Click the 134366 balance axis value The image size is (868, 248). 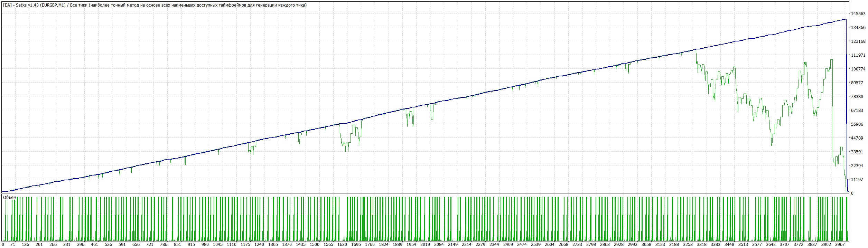858,28
